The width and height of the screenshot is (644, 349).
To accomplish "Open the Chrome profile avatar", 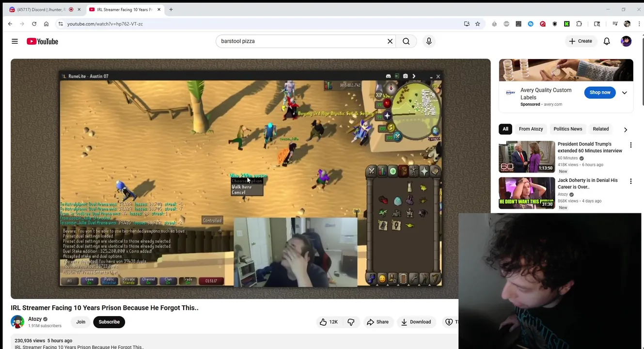I will point(627,24).
